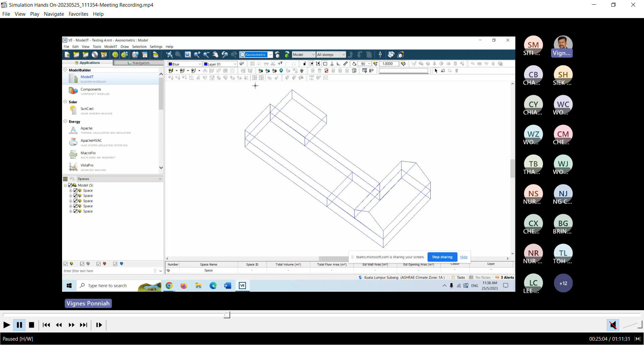The width and height of the screenshot is (644, 345).
Task: Open the Axonometric view dropdown
Action: point(270,55)
